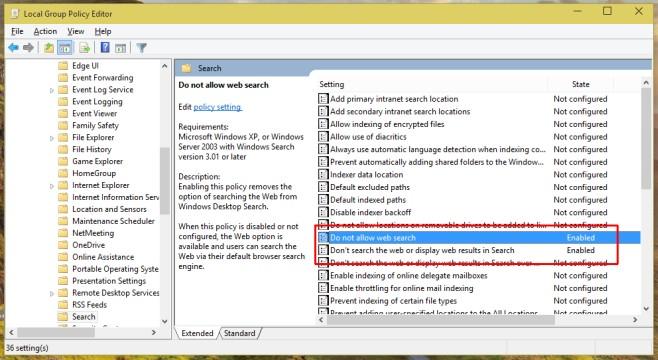Click the tree pane down scroll arrow

pyautogui.click(x=164, y=321)
